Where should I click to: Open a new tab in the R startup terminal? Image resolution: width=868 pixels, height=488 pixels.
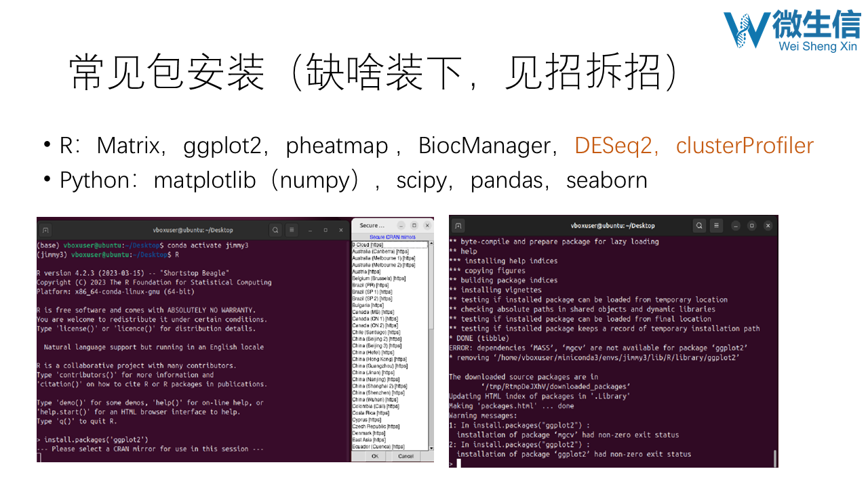click(45, 230)
